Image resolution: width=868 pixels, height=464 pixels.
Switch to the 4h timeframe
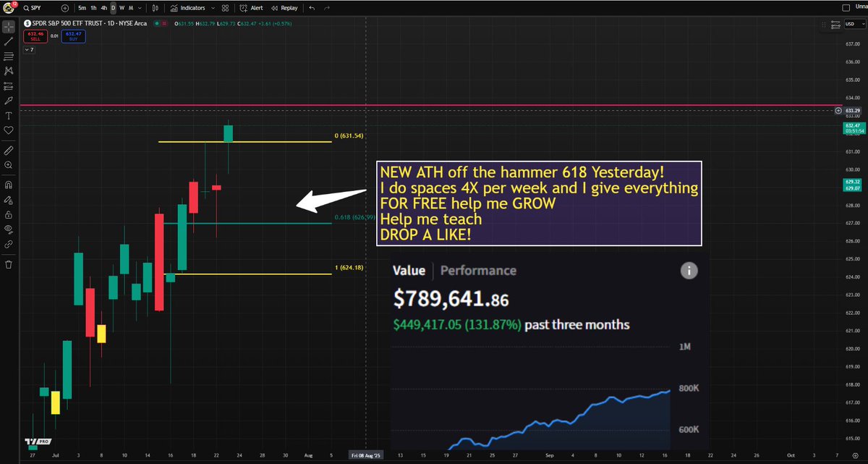tap(104, 8)
